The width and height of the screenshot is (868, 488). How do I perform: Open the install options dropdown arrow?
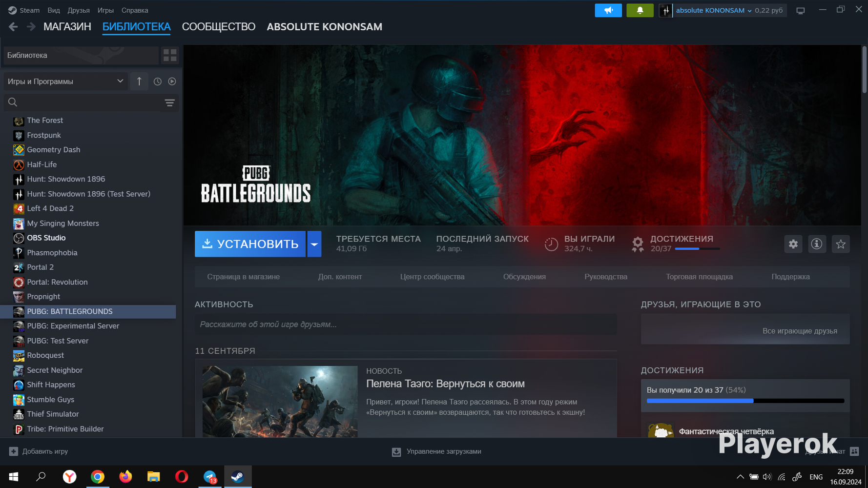(x=314, y=244)
